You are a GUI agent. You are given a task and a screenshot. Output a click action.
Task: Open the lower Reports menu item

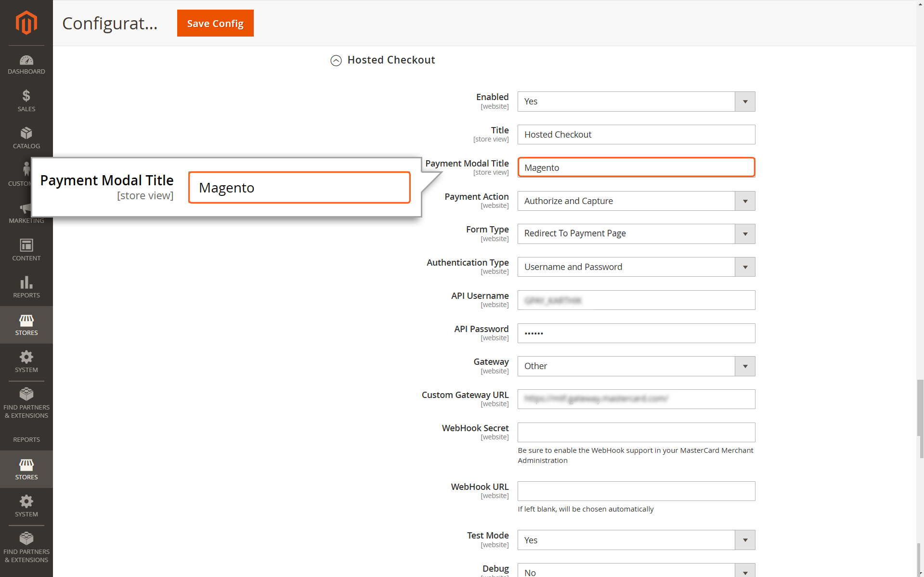coord(26,439)
